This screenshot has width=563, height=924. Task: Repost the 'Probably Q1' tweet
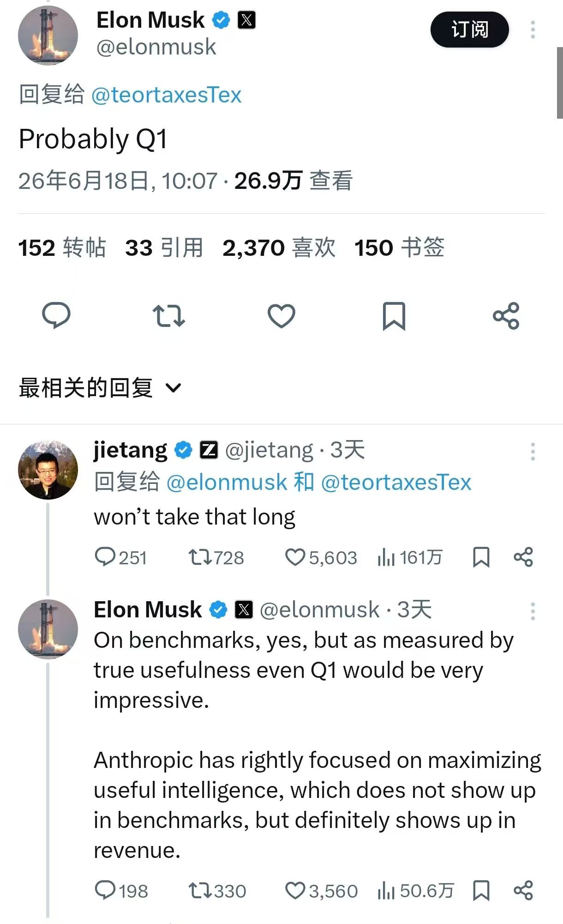pyautogui.click(x=169, y=316)
